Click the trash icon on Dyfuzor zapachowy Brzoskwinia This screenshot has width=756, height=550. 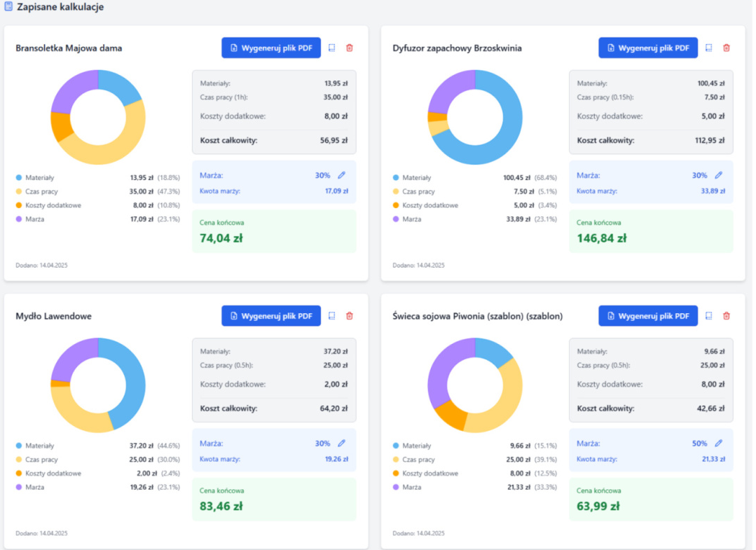(727, 48)
